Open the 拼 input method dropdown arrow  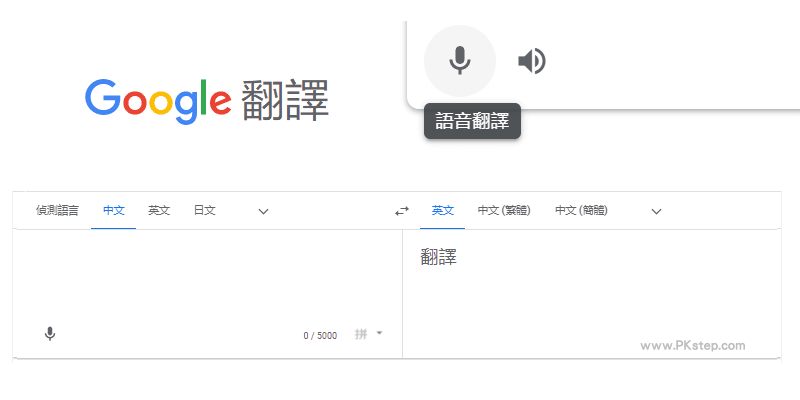(x=379, y=334)
